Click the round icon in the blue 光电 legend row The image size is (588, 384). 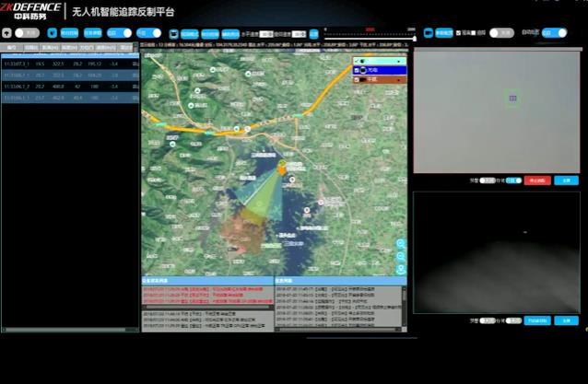click(x=363, y=70)
